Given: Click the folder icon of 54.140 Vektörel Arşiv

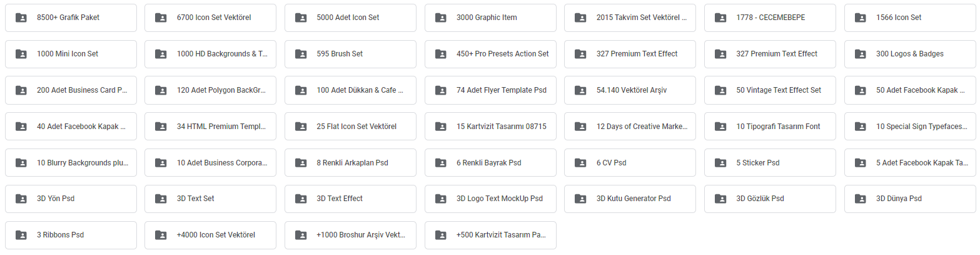Looking at the screenshot, I should [x=581, y=90].
